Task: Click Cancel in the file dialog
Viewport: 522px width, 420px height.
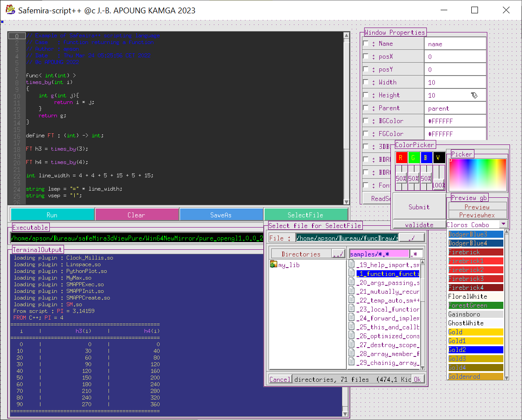Action: coord(280,379)
